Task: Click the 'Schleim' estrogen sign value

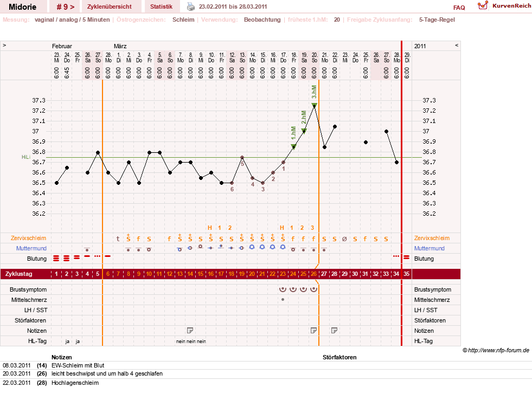Action: [183, 20]
